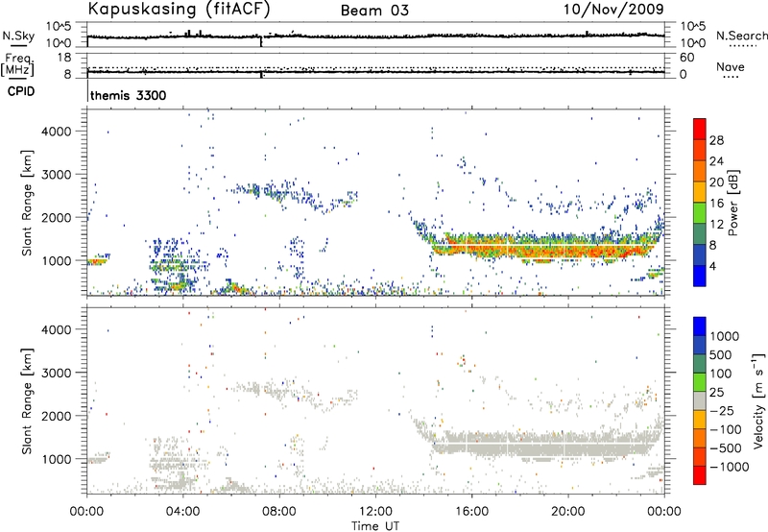Viewport: 768px width, 532px height.
Task: Pick the orange Velocity segment between -100 and -500
Action: (700, 438)
